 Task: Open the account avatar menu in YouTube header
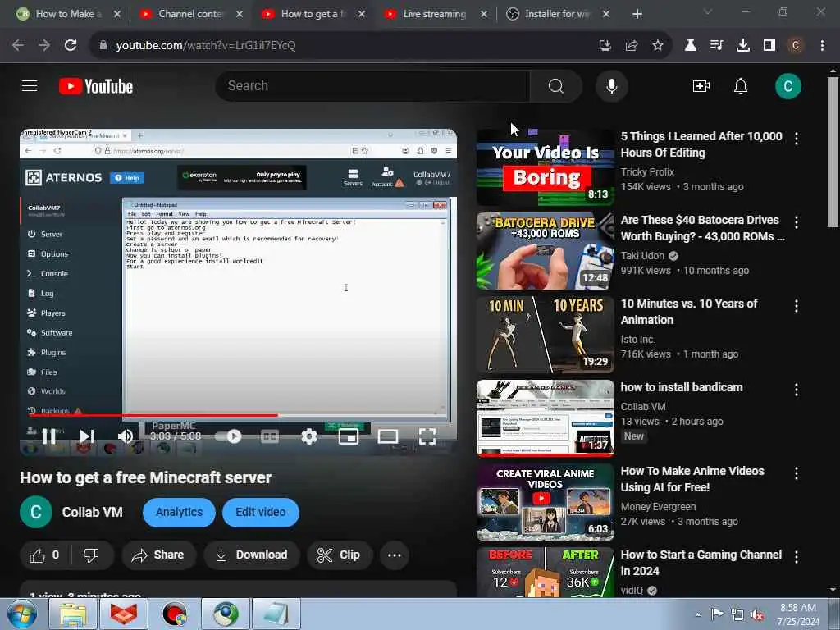pyautogui.click(x=788, y=85)
